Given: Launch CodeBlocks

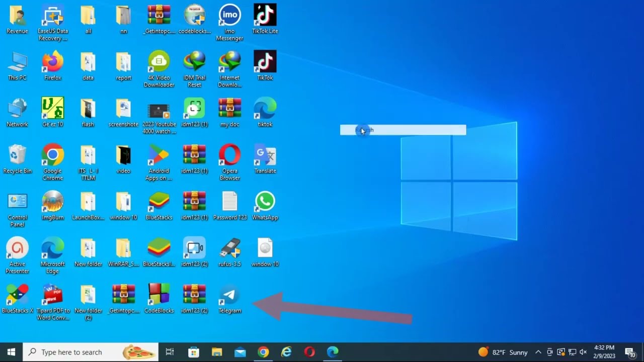Looking at the screenshot, I should coord(159,299).
